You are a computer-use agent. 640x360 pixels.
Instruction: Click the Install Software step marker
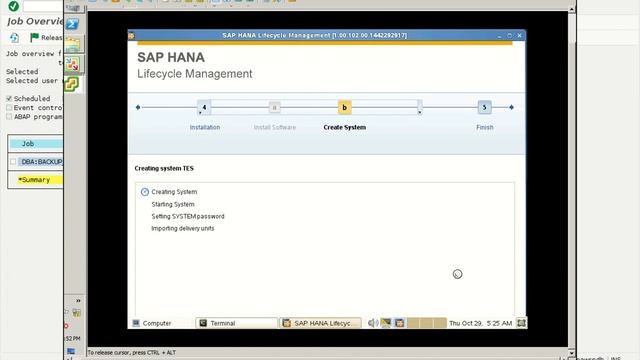tap(275, 107)
